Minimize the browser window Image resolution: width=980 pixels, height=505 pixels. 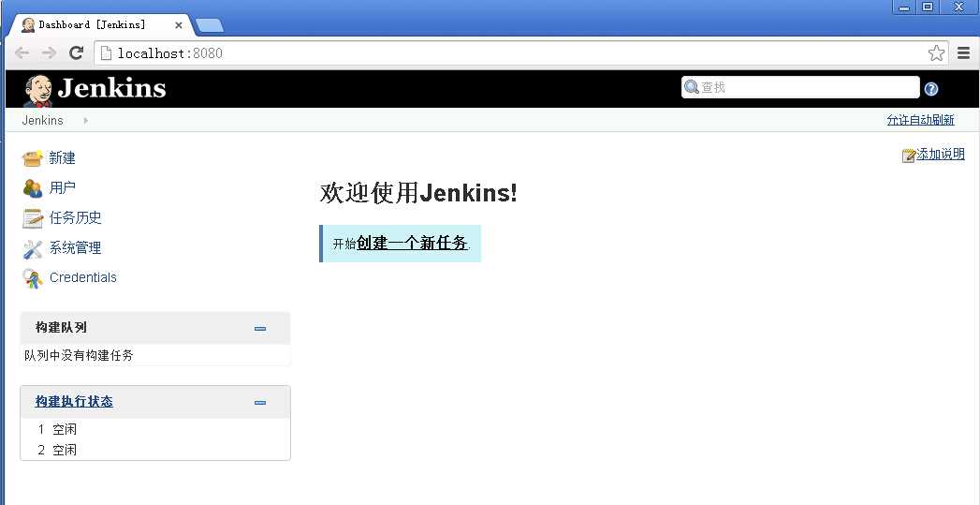(x=904, y=7)
